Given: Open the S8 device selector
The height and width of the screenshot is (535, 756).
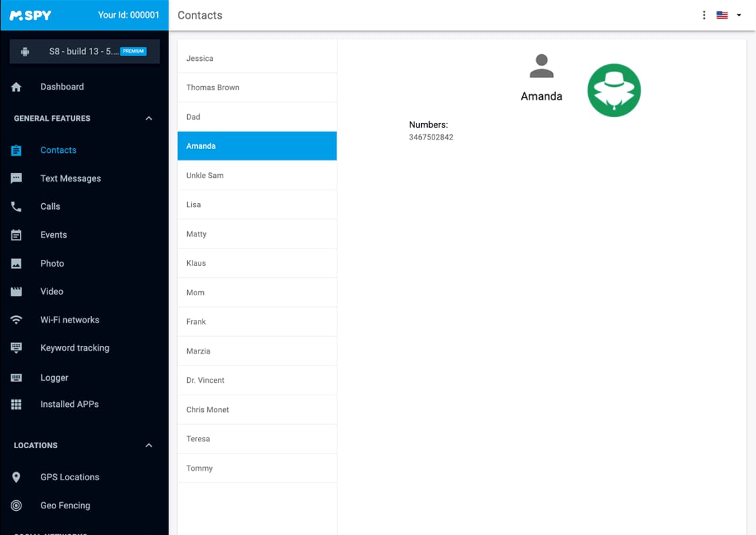Looking at the screenshot, I should [x=84, y=51].
